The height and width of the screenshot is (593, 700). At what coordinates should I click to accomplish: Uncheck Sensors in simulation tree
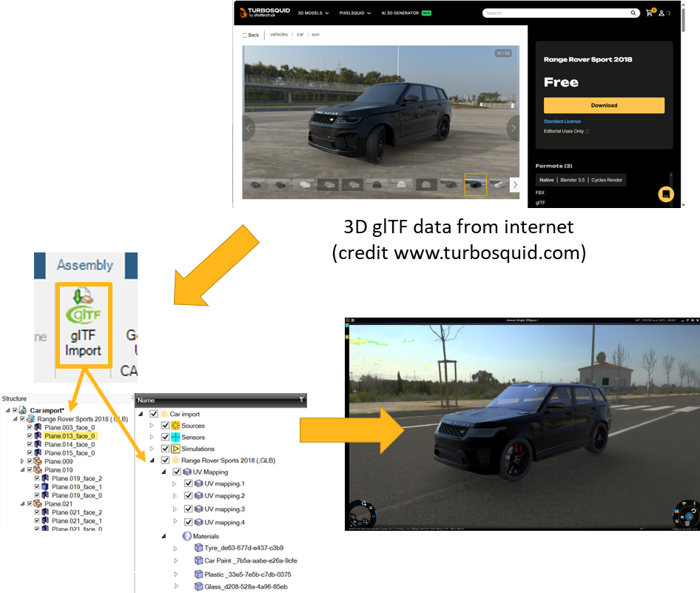pyautogui.click(x=165, y=437)
